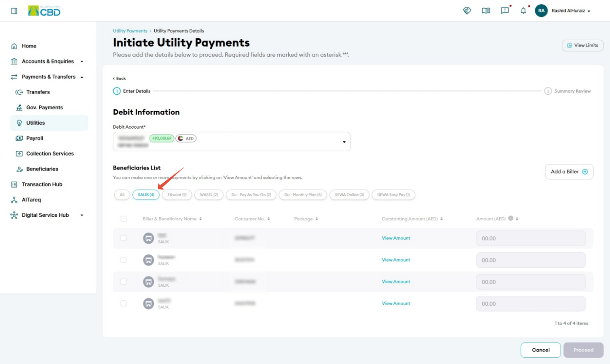This screenshot has width=610, height=364.
Task: Go back using the Back link
Action: coord(119,79)
